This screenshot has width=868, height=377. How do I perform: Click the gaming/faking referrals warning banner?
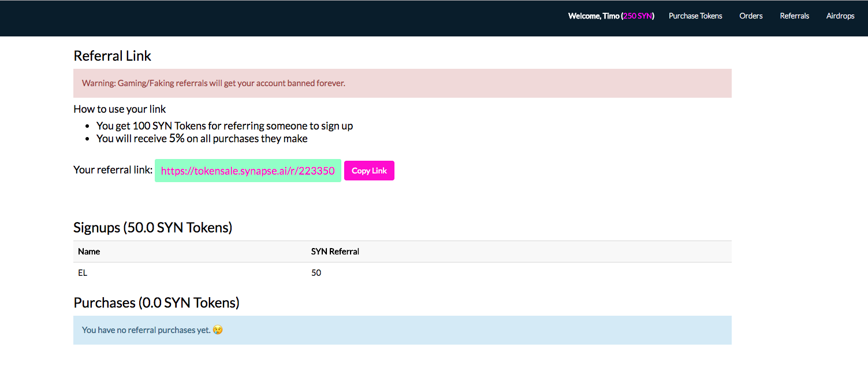(403, 83)
